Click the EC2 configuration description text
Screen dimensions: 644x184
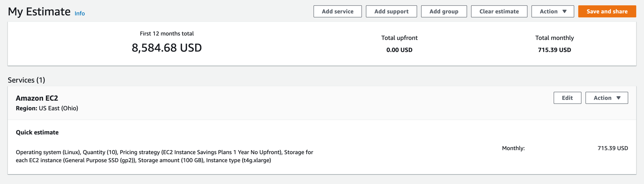[x=164, y=156]
